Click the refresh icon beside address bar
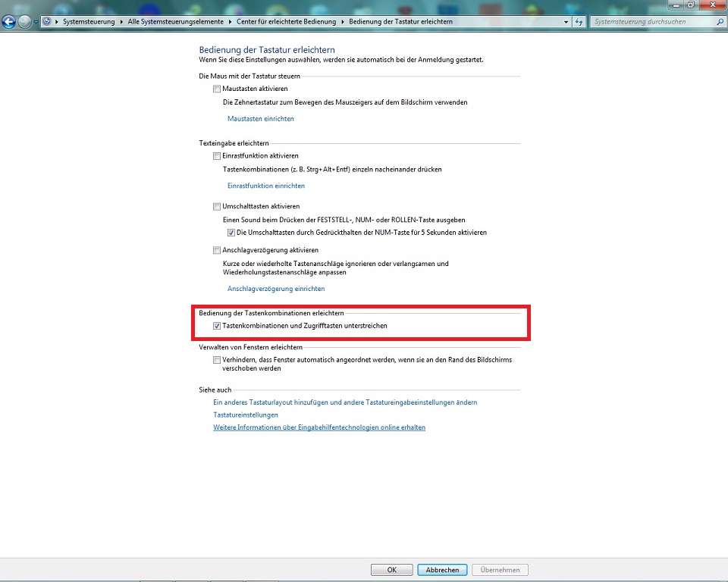This screenshot has height=582, width=728. (x=579, y=22)
